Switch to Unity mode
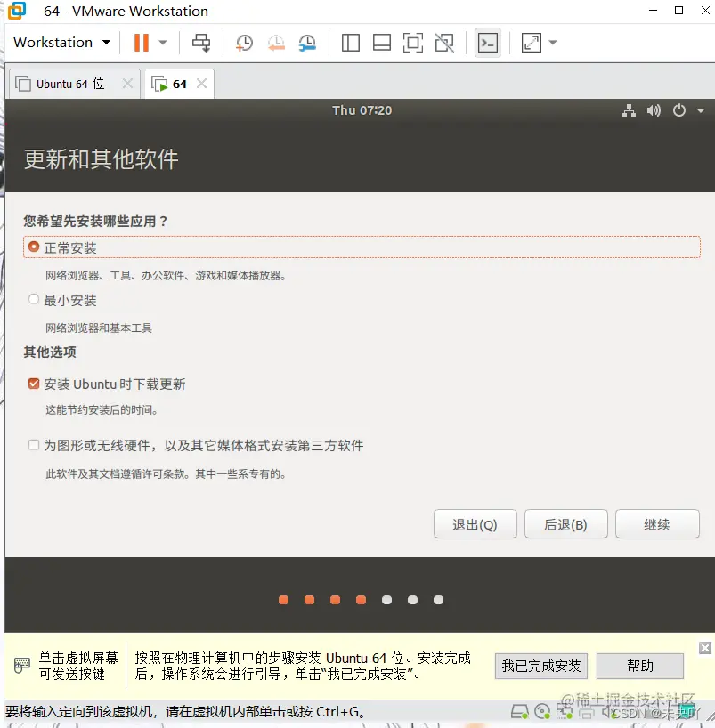715x728 pixels. [444, 42]
